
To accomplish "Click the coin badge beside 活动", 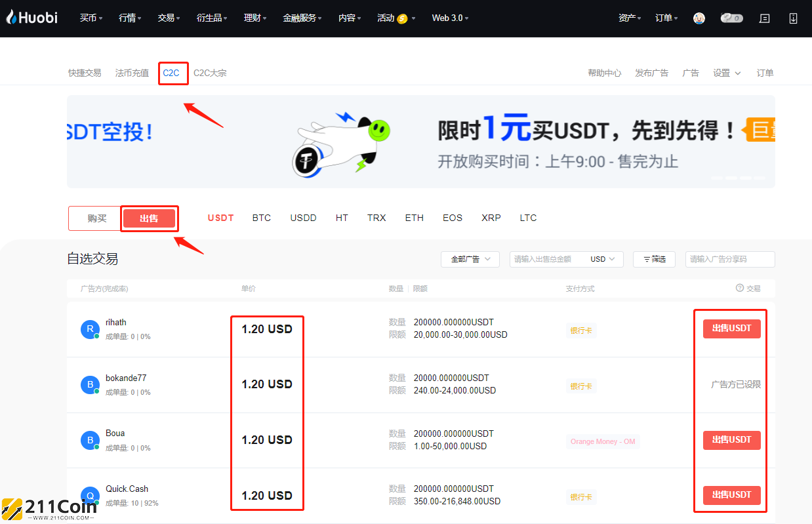I will pos(402,18).
